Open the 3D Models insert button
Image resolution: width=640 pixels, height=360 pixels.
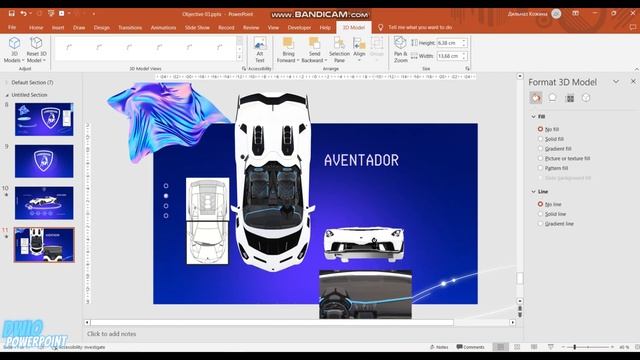click(14, 50)
